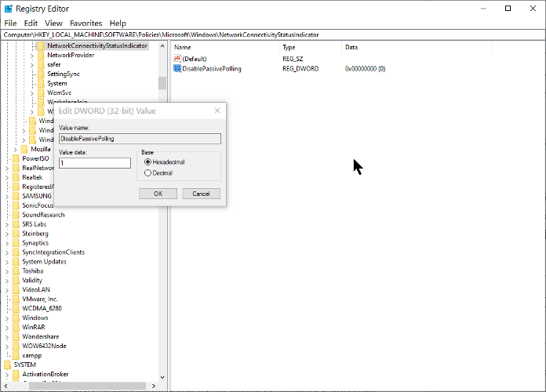Select the WCDMA_6280 key
Viewport: 546px width, 392px height.
(42, 308)
